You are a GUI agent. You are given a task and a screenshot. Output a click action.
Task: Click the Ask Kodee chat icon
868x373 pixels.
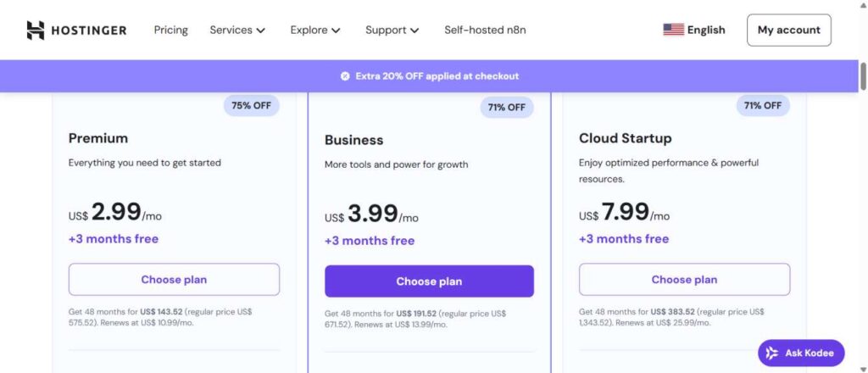(773, 353)
